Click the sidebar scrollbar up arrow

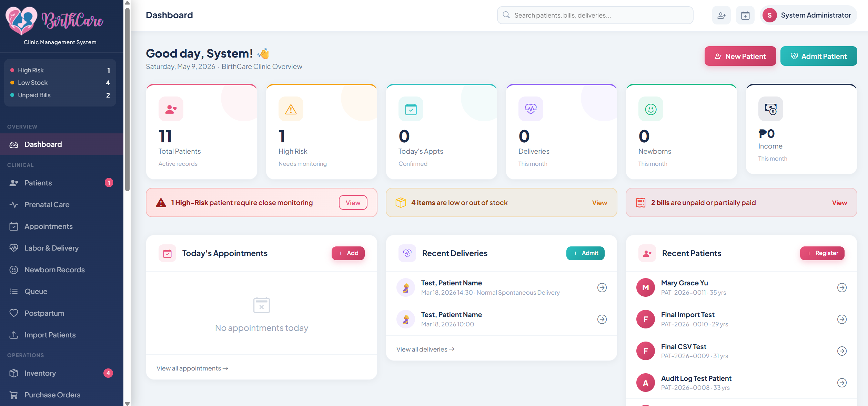click(127, 3)
